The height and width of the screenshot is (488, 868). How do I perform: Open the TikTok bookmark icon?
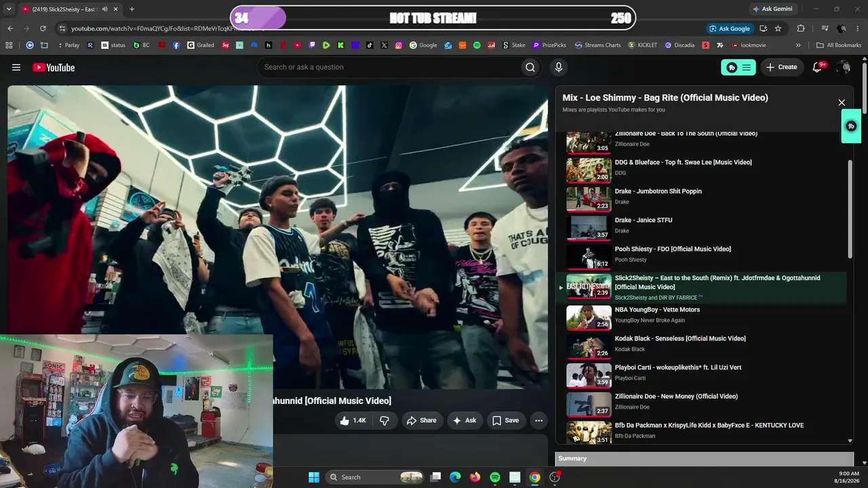[370, 45]
